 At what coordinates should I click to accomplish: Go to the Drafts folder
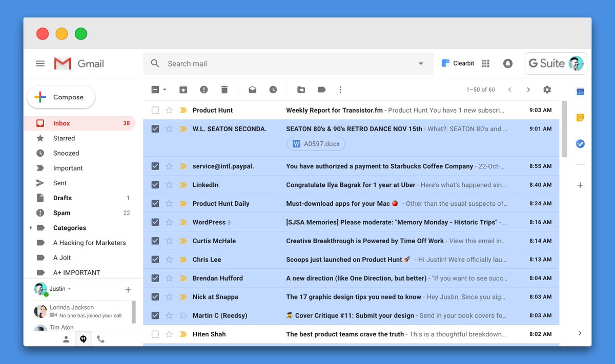pos(63,198)
